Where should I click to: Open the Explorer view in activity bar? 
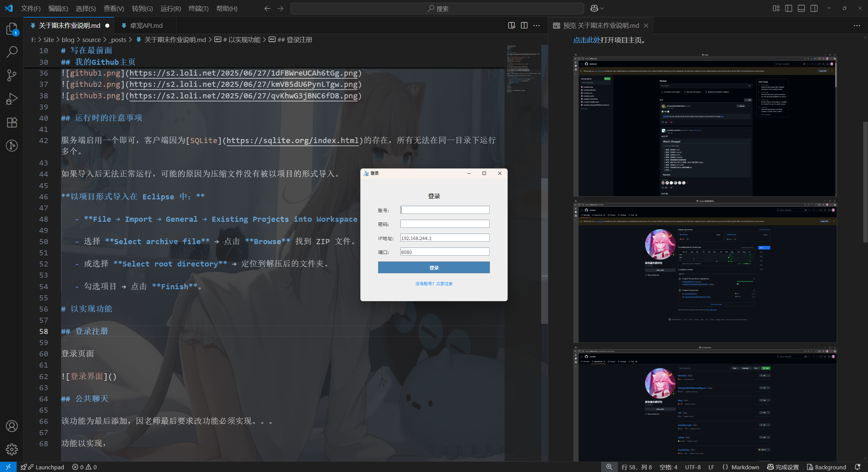12,29
